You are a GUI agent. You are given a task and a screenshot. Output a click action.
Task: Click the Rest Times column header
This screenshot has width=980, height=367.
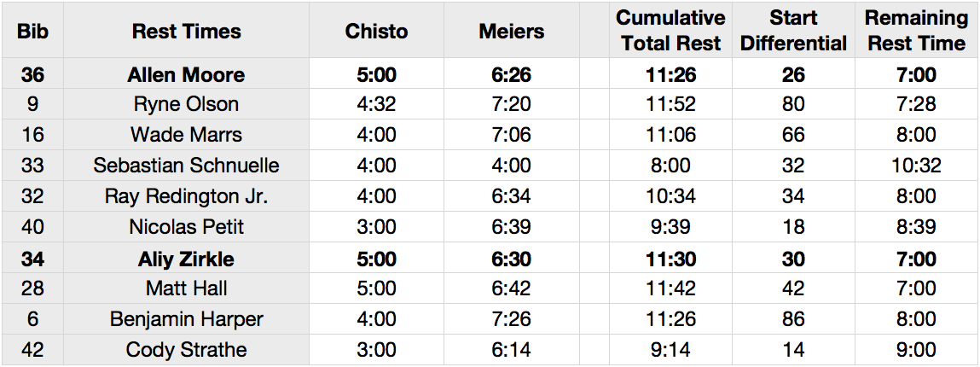tap(186, 32)
